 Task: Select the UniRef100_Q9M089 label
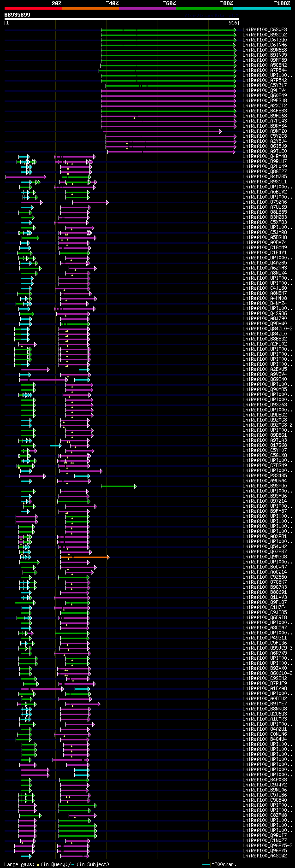(x=265, y=60)
